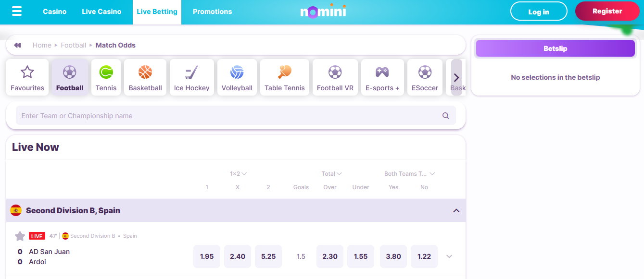Show more sports with right arrow
The image size is (644, 279).
coord(456,77)
